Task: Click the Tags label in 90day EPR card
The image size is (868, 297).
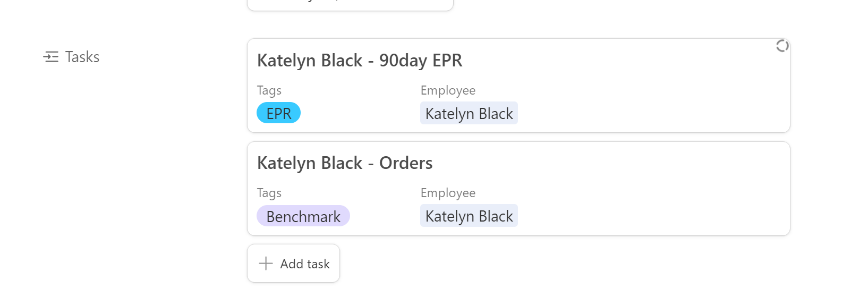Action: (269, 90)
